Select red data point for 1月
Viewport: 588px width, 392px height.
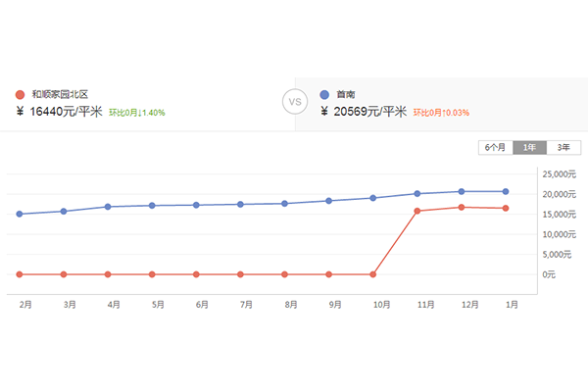(x=506, y=208)
